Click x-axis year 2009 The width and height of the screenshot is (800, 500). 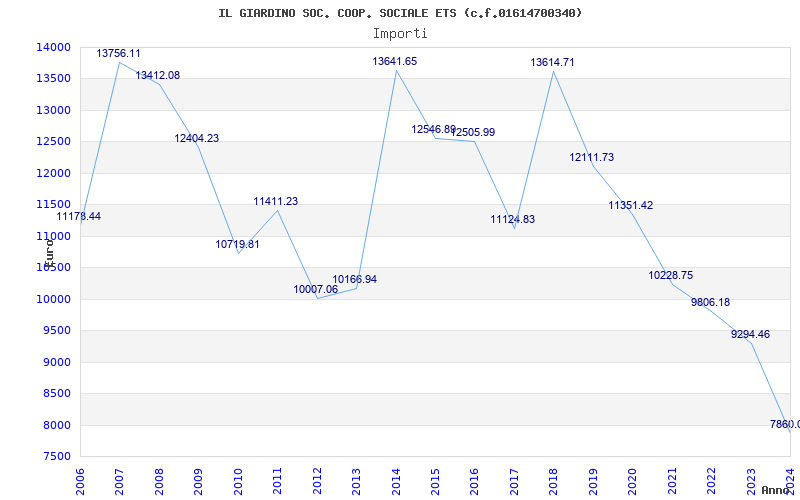tap(198, 481)
